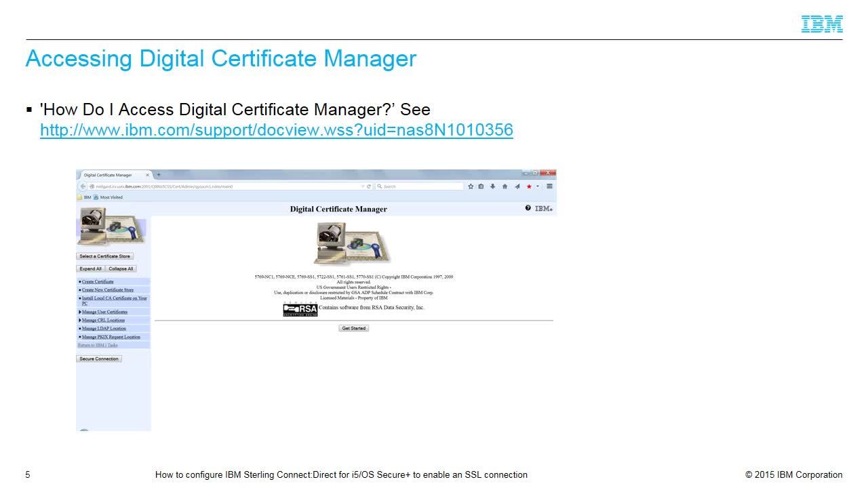Open the Manage User Certificates link
This screenshot has width=868, height=488.
point(104,312)
